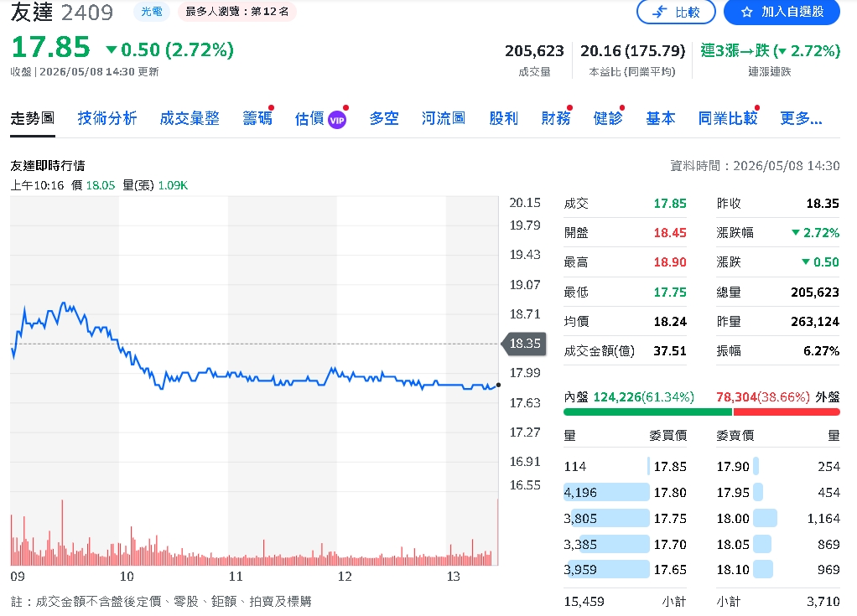Open the 基本 tab
The width and height of the screenshot is (857, 616).
[661, 118]
